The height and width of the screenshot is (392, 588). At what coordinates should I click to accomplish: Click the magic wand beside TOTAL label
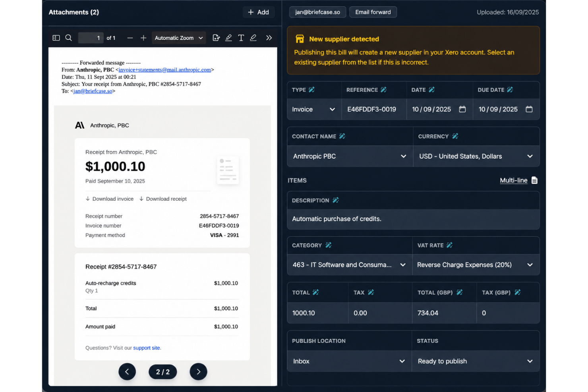point(315,292)
